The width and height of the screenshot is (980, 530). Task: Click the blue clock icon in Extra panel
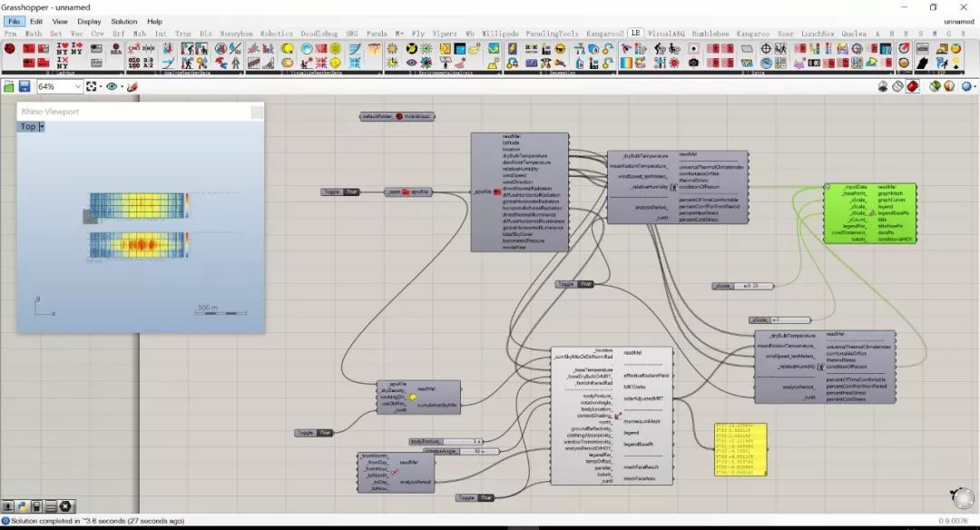tap(766, 63)
